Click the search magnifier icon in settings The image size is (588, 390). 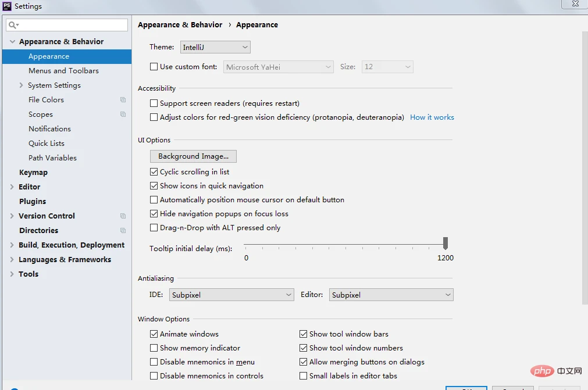(x=12, y=25)
